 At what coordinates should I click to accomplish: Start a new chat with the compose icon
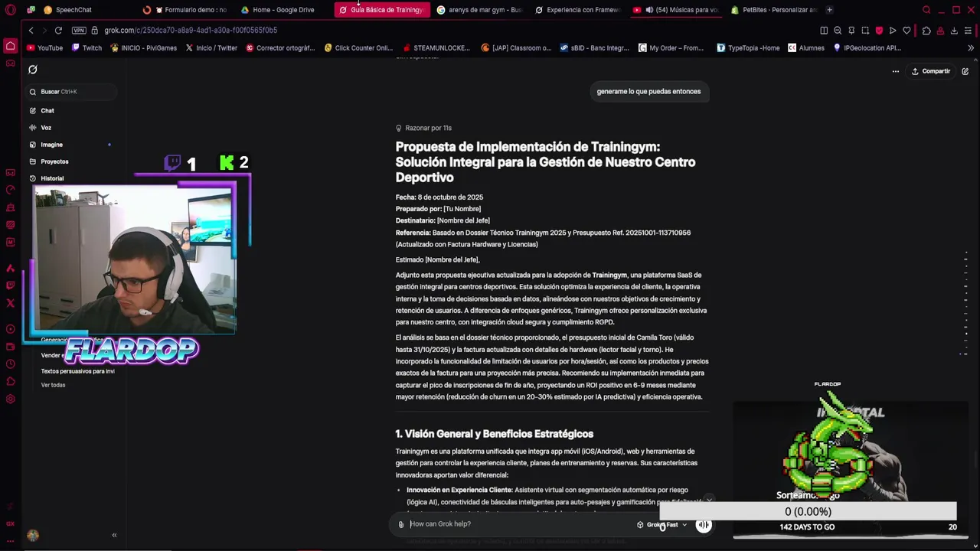click(965, 71)
